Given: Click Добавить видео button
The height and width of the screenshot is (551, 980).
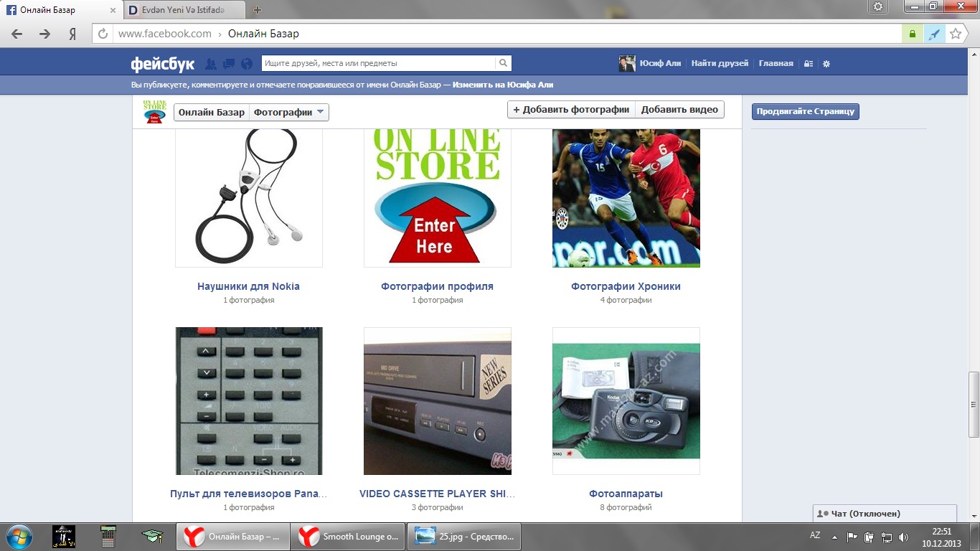Looking at the screenshot, I should click(679, 110).
